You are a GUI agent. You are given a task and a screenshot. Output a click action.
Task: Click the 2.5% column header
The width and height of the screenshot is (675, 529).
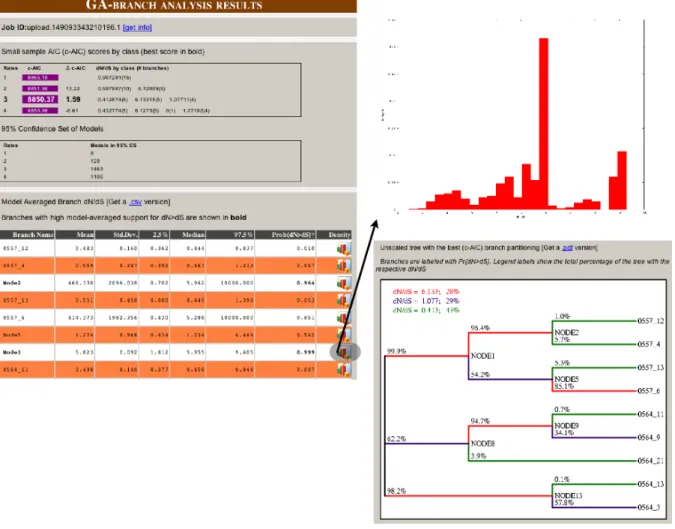[x=155, y=235]
